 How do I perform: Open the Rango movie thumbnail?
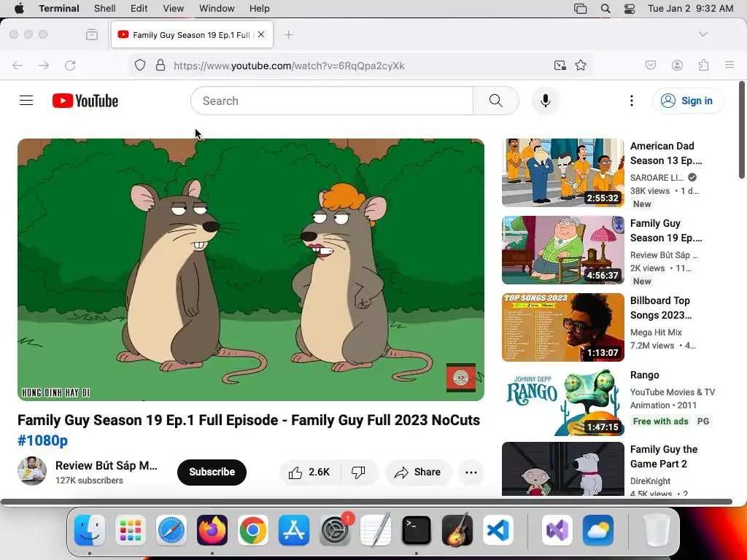(x=563, y=402)
